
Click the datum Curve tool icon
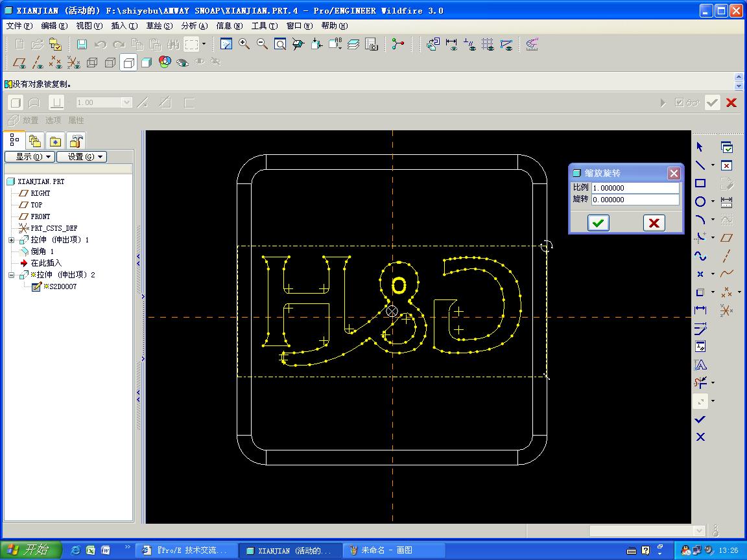pos(726,274)
